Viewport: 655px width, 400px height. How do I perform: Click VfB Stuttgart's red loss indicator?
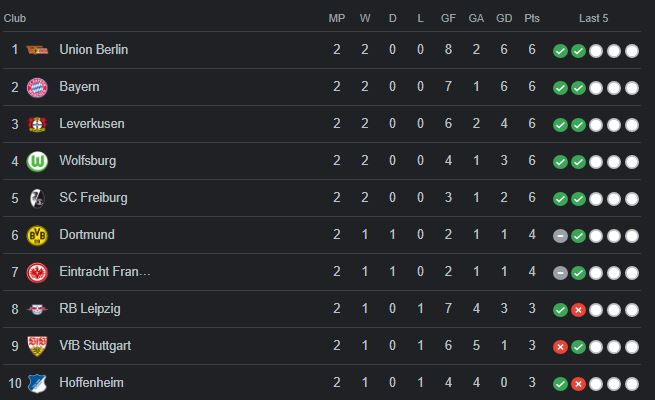pyautogui.click(x=560, y=347)
